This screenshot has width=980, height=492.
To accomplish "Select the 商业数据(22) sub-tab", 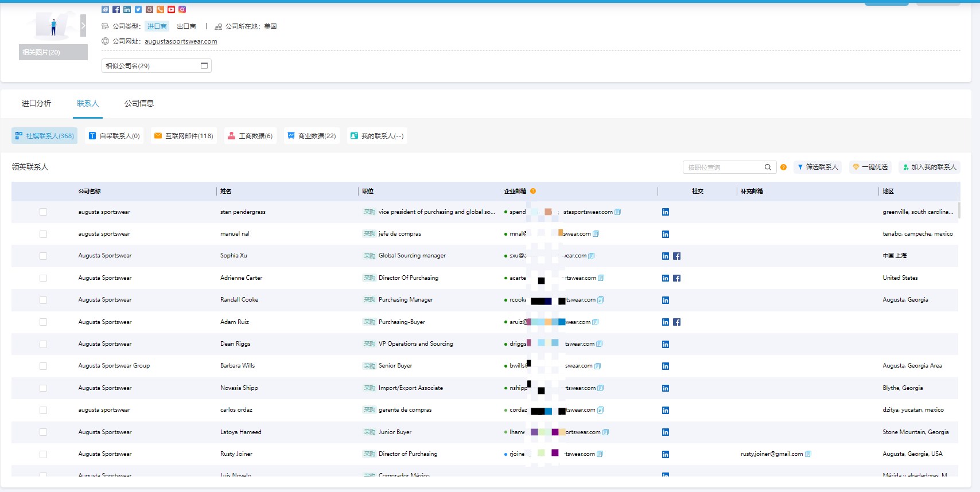I will [312, 136].
